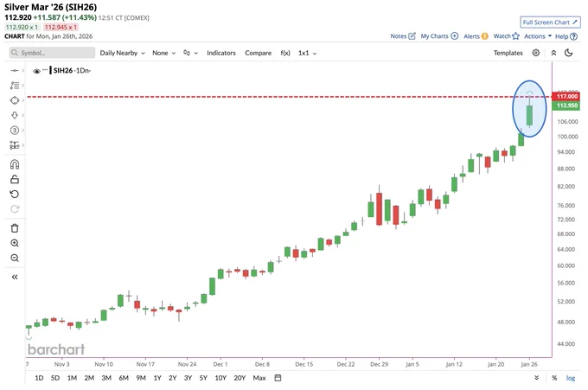Click the red 117.000 price label
588x390 pixels.
(x=566, y=96)
